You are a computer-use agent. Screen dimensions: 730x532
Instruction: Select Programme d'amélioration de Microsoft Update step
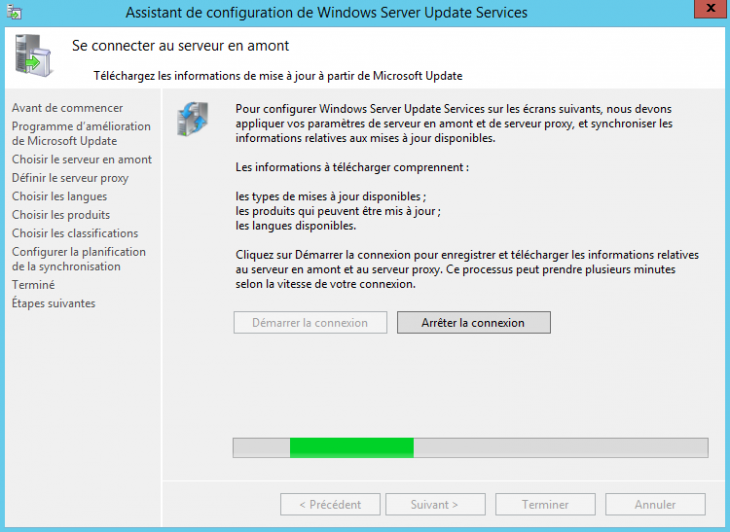point(81,134)
